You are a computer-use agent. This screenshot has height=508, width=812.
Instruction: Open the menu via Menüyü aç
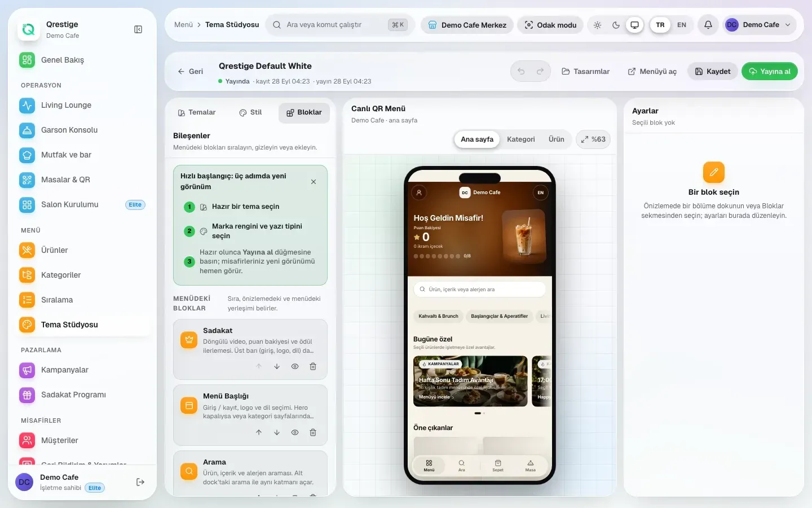pyautogui.click(x=652, y=71)
